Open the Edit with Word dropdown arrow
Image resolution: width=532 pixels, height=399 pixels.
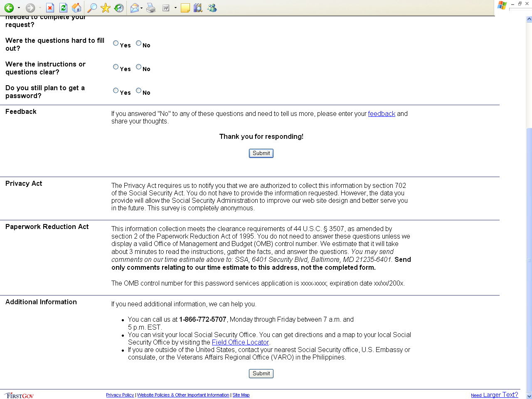[175, 8]
